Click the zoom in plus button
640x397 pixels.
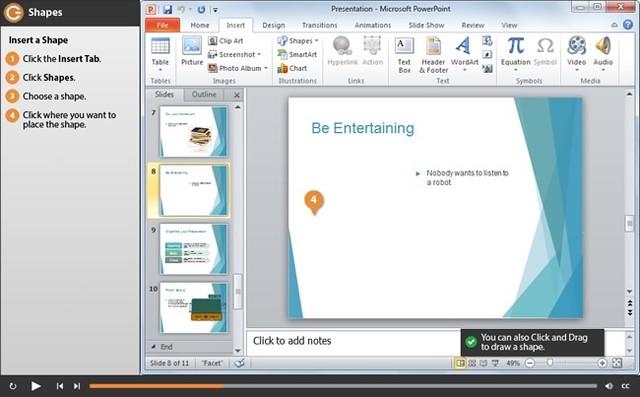tap(602, 363)
